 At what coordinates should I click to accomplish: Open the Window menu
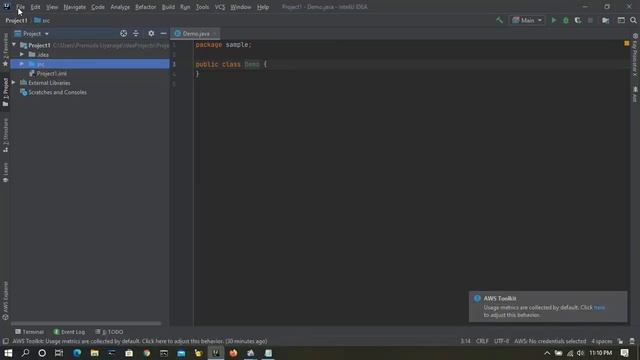click(241, 7)
